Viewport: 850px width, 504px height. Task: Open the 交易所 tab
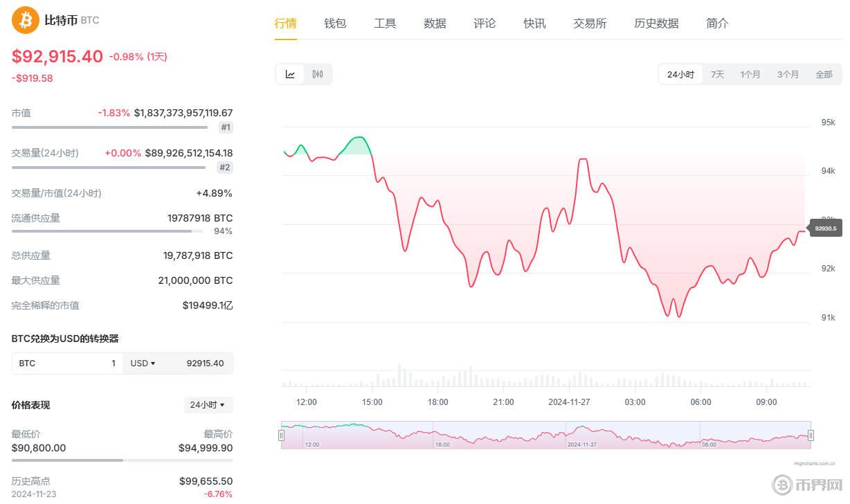590,23
